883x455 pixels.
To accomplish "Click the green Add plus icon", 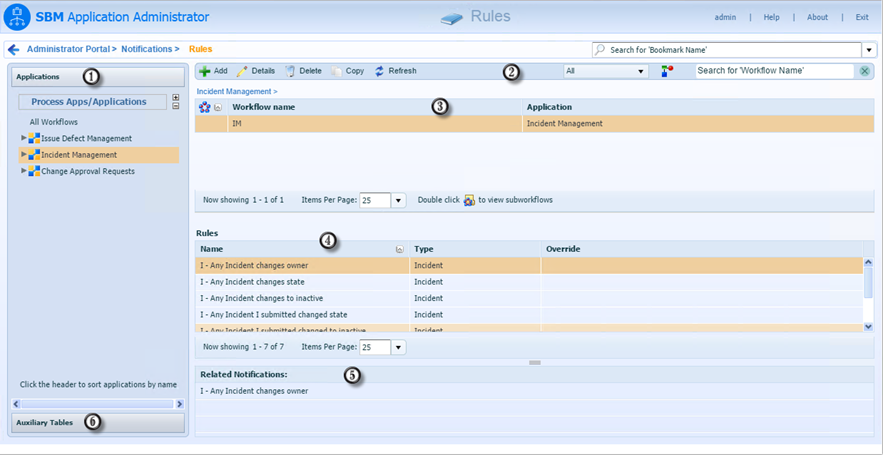I will coord(206,71).
